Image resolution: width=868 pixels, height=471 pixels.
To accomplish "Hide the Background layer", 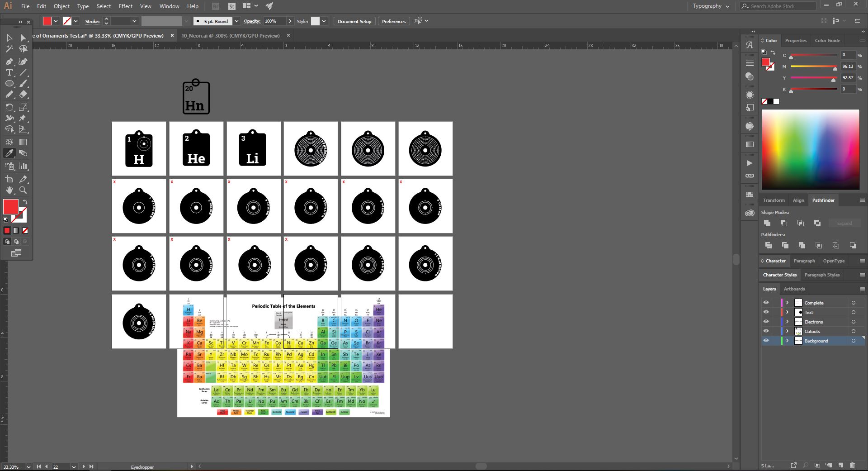I will point(766,341).
